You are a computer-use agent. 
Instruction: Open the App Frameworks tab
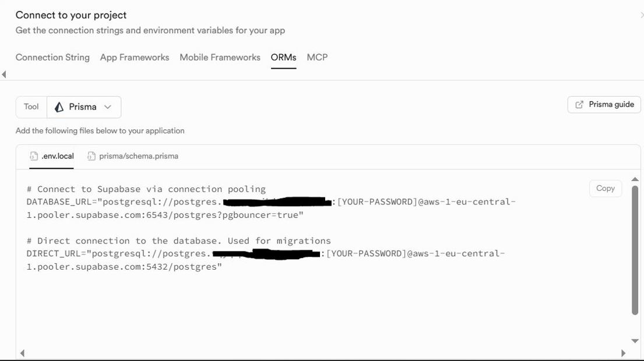pos(135,57)
